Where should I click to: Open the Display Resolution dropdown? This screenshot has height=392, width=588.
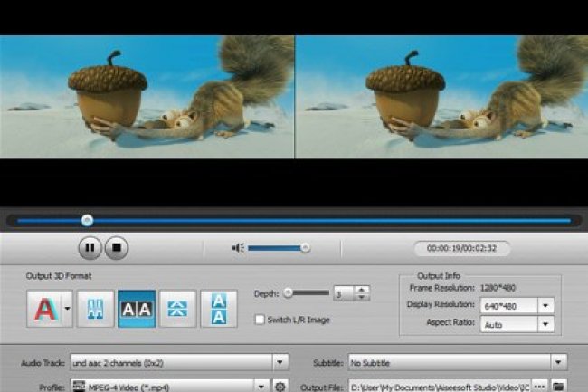pos(546,306)
